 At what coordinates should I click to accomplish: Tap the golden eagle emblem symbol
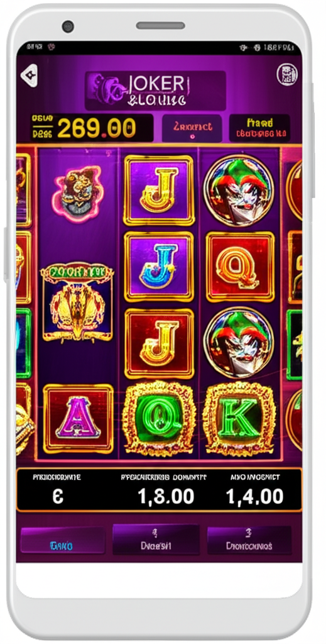tap(77, 303)
